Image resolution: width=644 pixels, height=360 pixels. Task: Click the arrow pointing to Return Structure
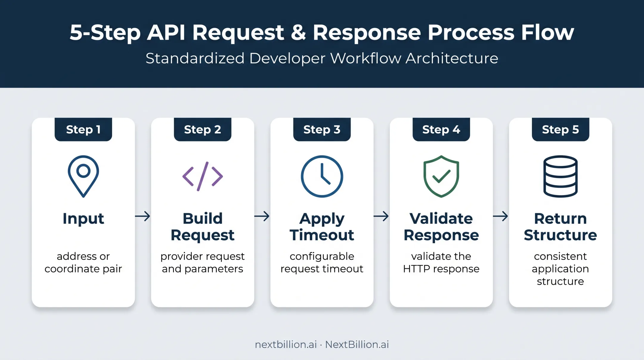coord(501,216)
